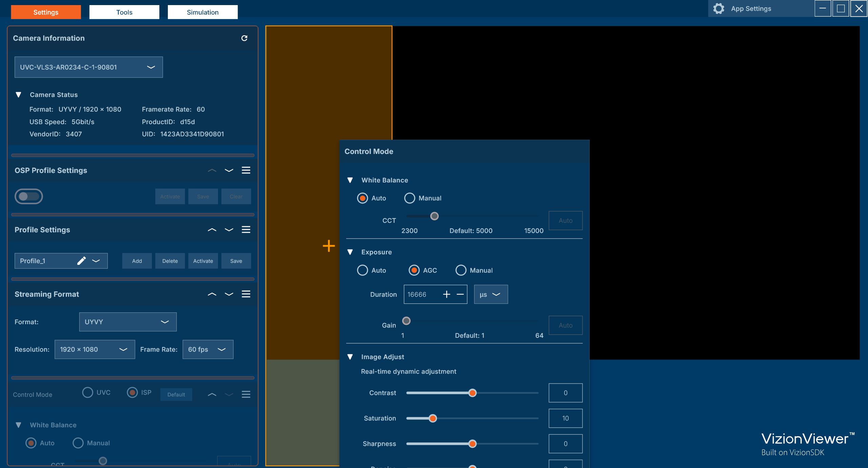
Task: Switch to the Simulation tab
Action: pos(202,12)
